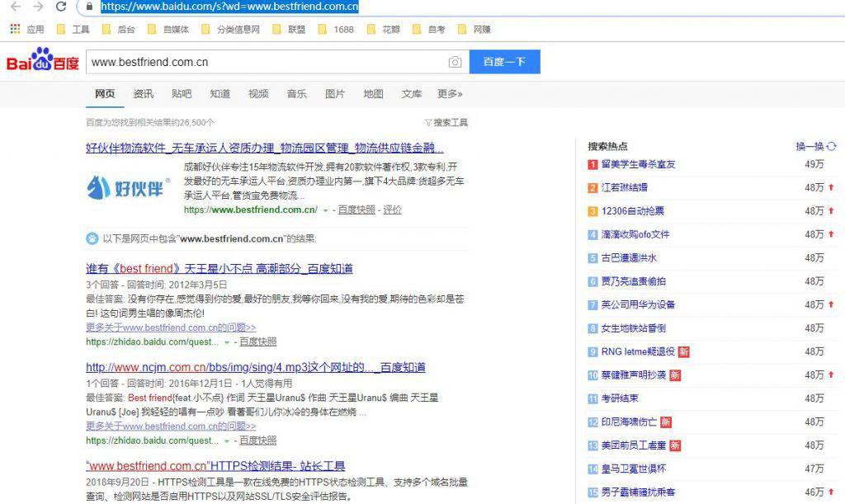This screenshot has width=845, height=504.
Task: Open hot search 英公司用华为设备
Action: click(638, 304)
